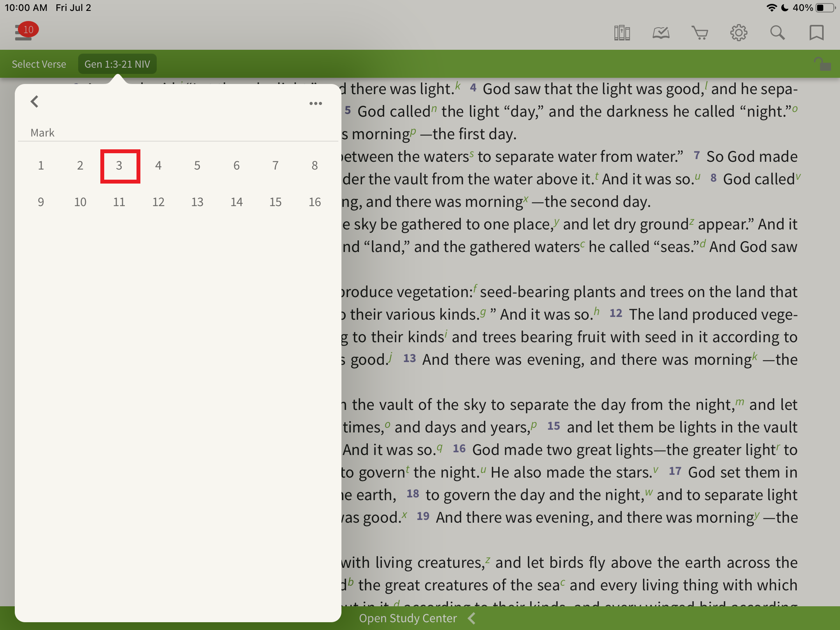Select Mark chapter 5

pos(197,166)
